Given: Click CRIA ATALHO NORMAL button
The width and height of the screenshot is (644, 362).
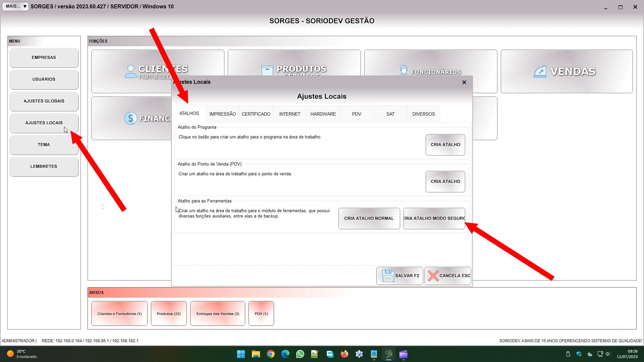Looking at the screenshot, I should (x=369, y=219).
